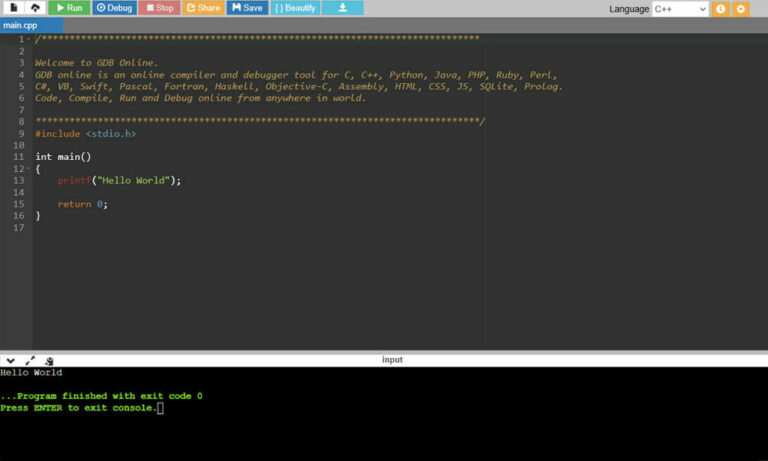Click the upload file cloud icon
Viewport: 768px width, 461px height.
pos(35,8)
